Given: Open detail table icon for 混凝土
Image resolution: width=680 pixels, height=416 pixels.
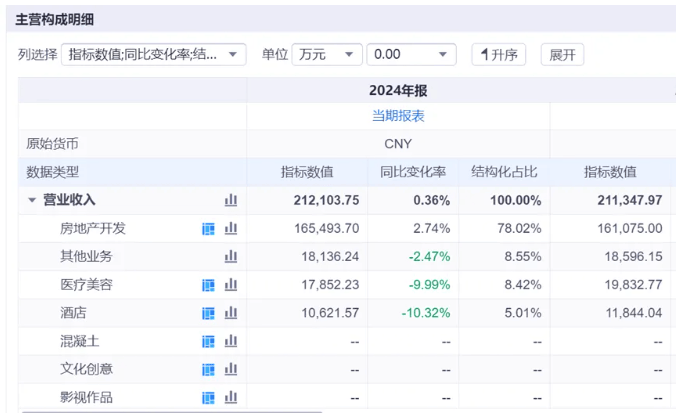Looking at the screenshot, I should [208, 341].
